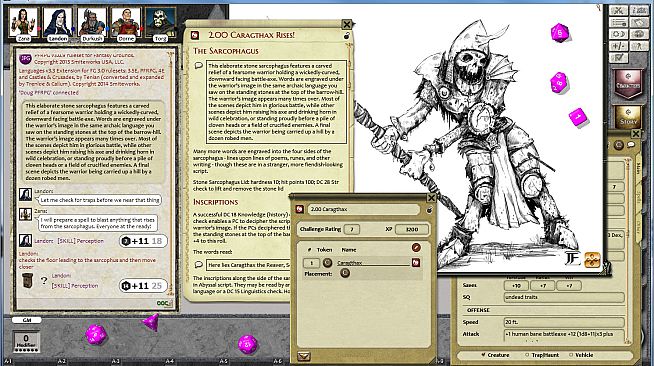Viewport: 654px width, 366px height.
Task: Open the effects figure icon in sidebar
Action: (x=639, y=46)
